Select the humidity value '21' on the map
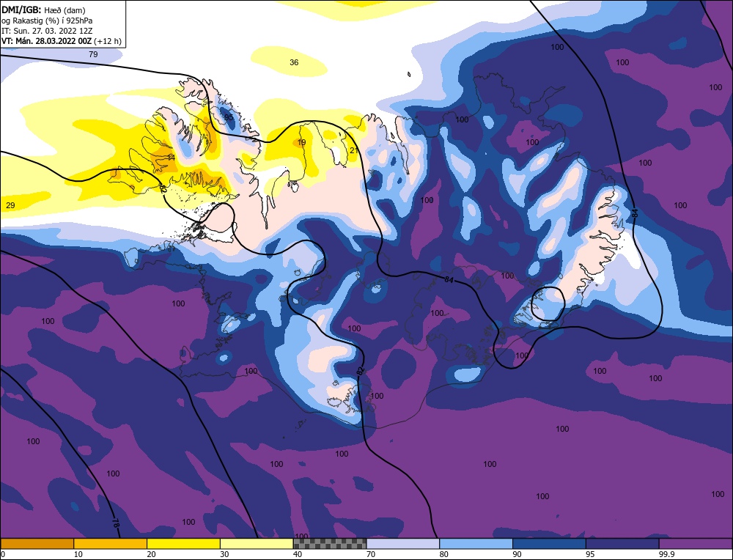This screenshot has width=733, height=560. coord(354,150)
